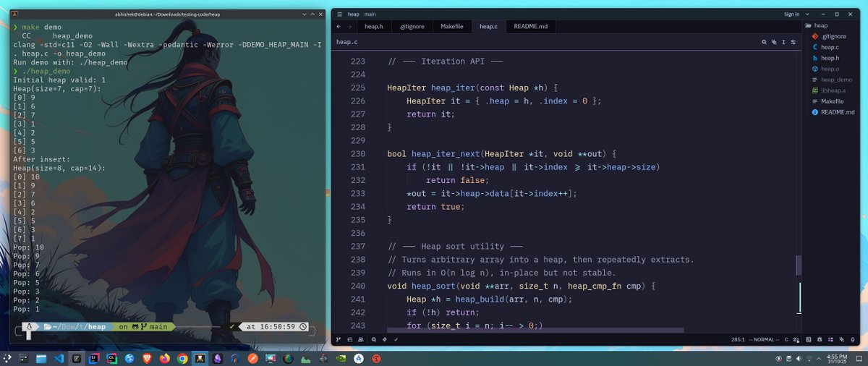Switch to the heap.h tab
868x366 pixels.
point(374,27)
